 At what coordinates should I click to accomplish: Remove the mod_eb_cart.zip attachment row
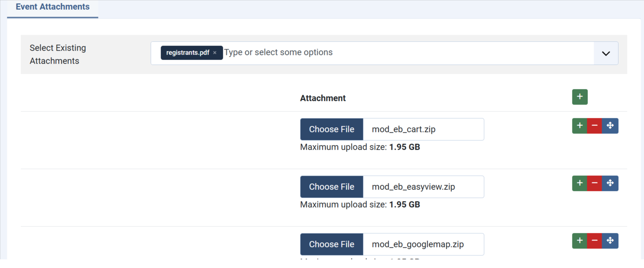(594, 126)
